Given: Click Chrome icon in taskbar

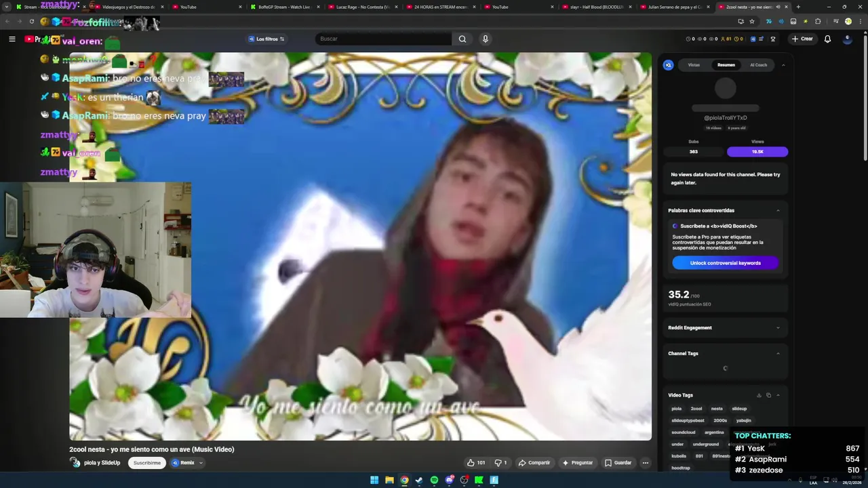Looking at the screenshot, I should [x=404, y=480].
